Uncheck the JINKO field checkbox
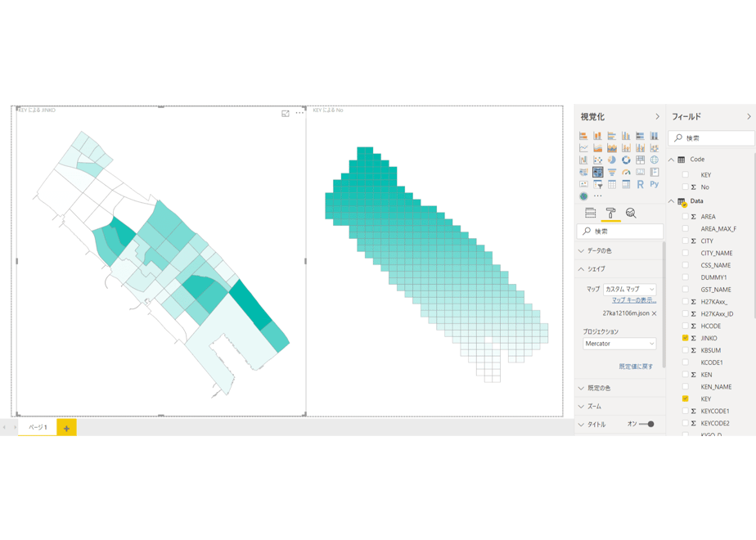The image size is (756, 540). pos(685,338)
